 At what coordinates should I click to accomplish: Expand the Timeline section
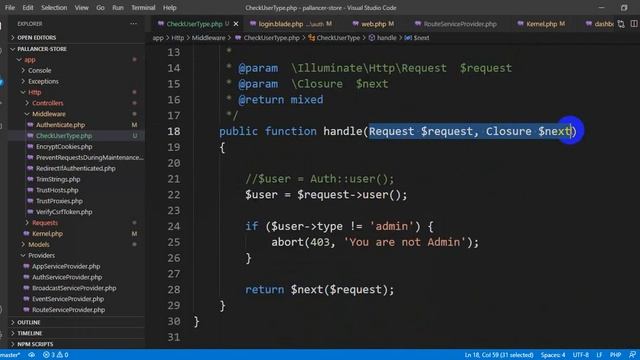(76, 333)
